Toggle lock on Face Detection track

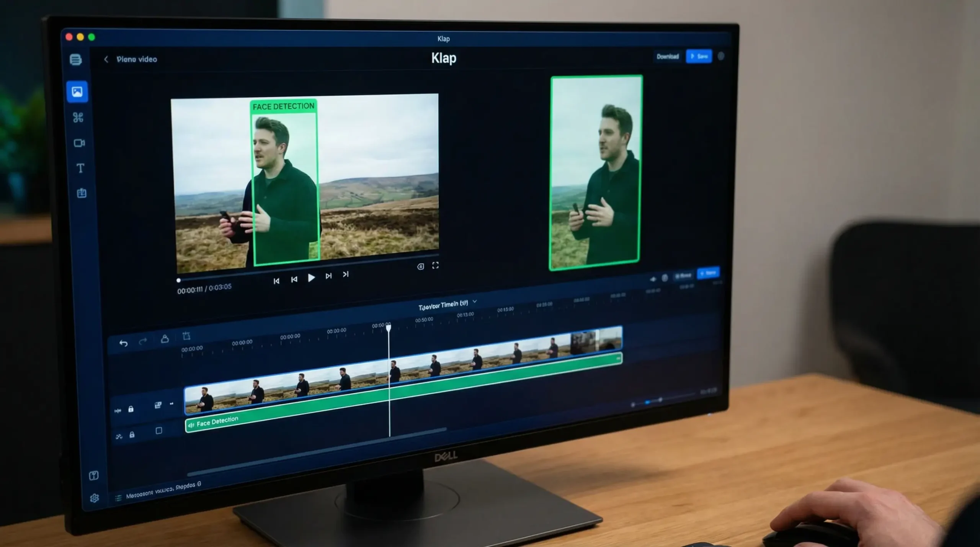coord(132,435)
